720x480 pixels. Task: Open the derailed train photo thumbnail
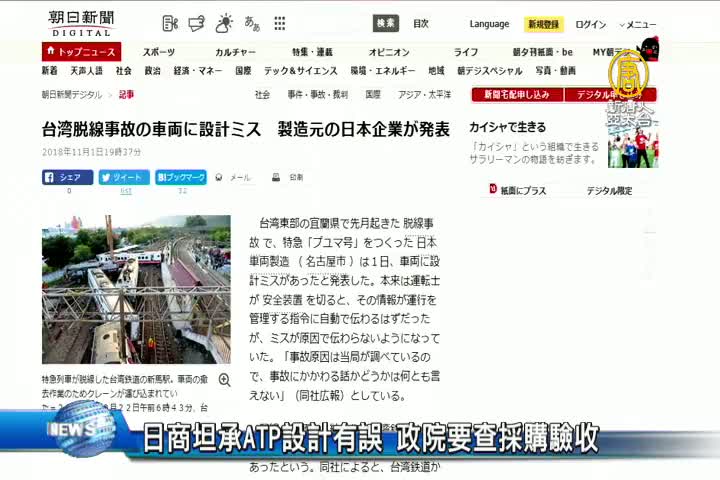point(136,289)
